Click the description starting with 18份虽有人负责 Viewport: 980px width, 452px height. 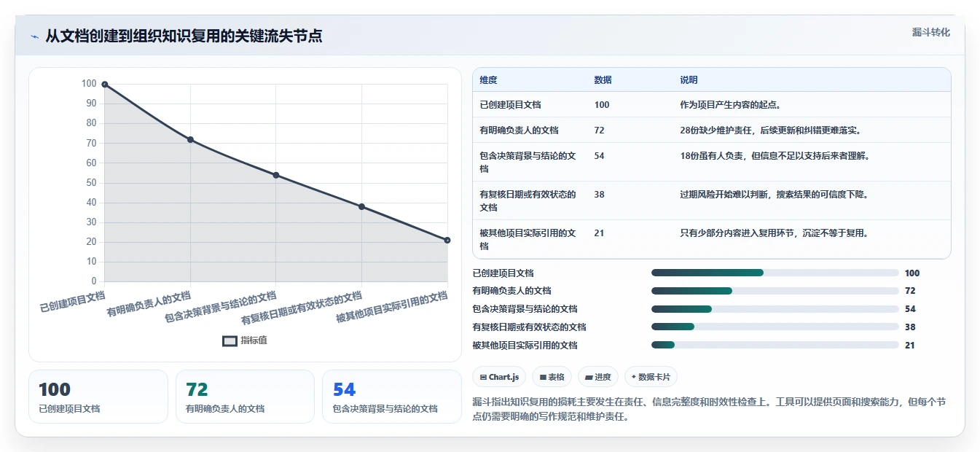click(776, 156)
